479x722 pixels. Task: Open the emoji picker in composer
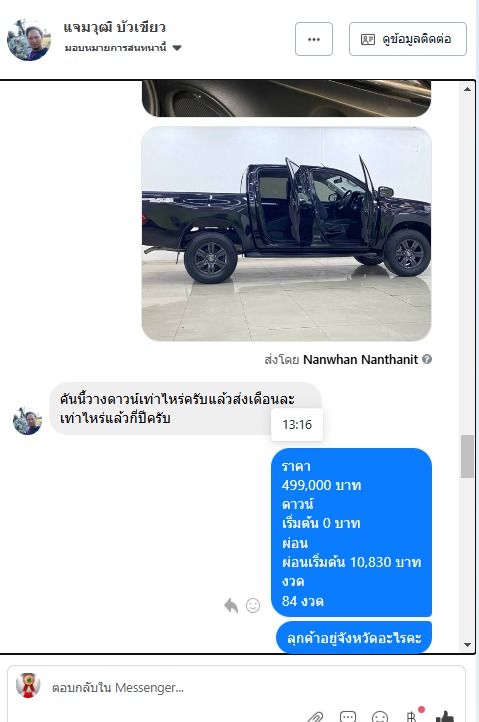pos(380,717)
